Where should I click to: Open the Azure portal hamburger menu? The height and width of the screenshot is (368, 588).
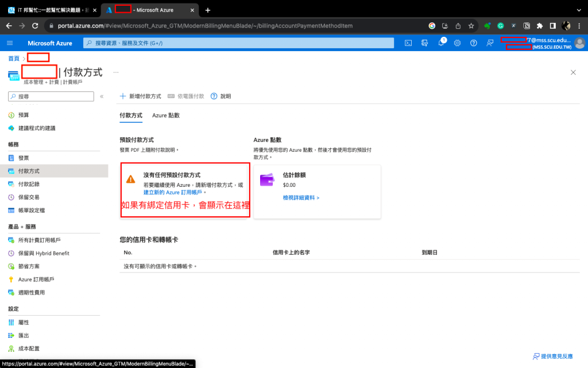point(10,43)
